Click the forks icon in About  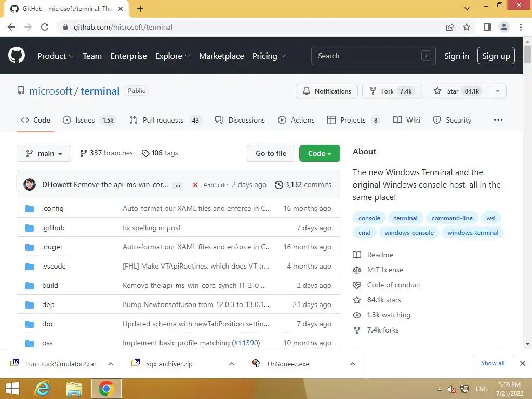tap(357, 330)
